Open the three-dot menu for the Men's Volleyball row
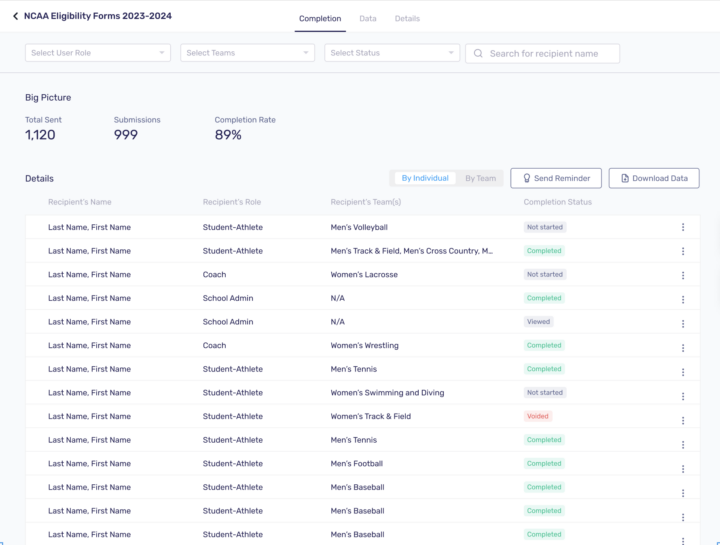This screenshot has height=545, width=720. (683, 227)
